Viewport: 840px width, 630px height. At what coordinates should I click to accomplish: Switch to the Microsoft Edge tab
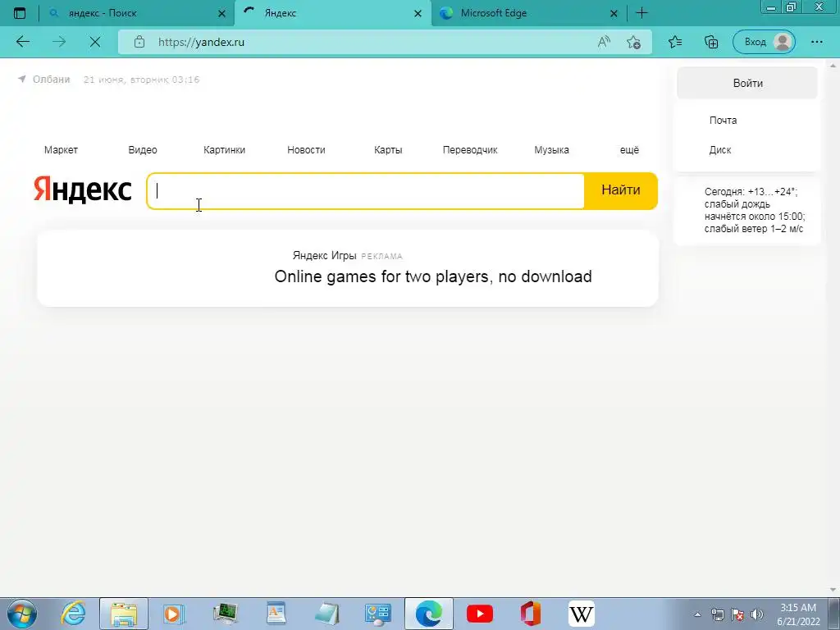[x=529, y=13]
